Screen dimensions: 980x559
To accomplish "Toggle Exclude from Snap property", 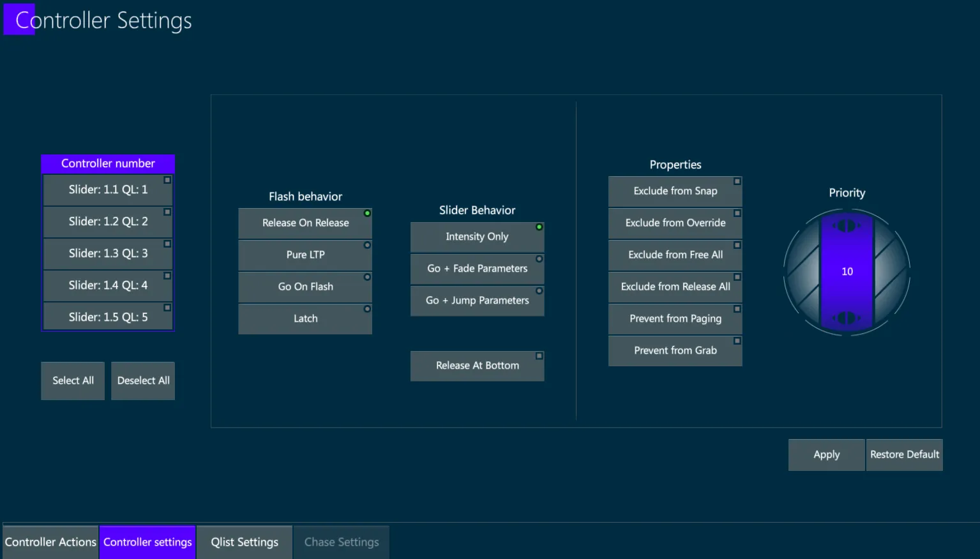I will click(x=675, y=191).
